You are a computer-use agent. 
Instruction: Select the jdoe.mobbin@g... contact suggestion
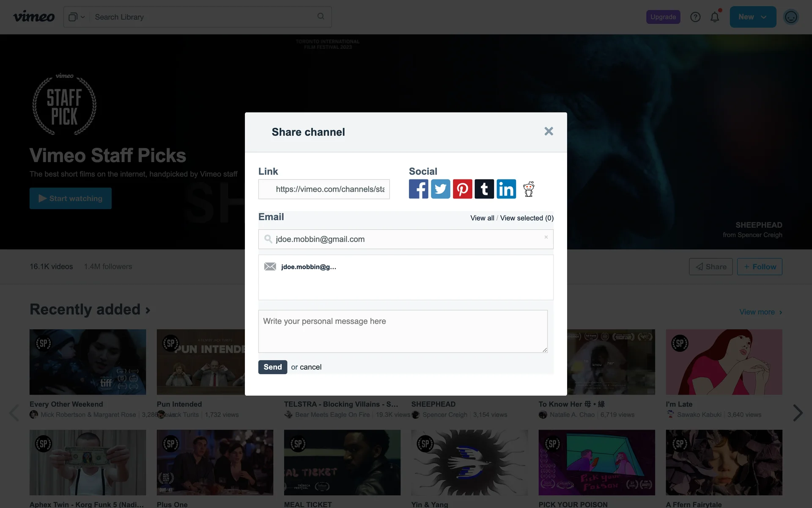pos(308,267)
